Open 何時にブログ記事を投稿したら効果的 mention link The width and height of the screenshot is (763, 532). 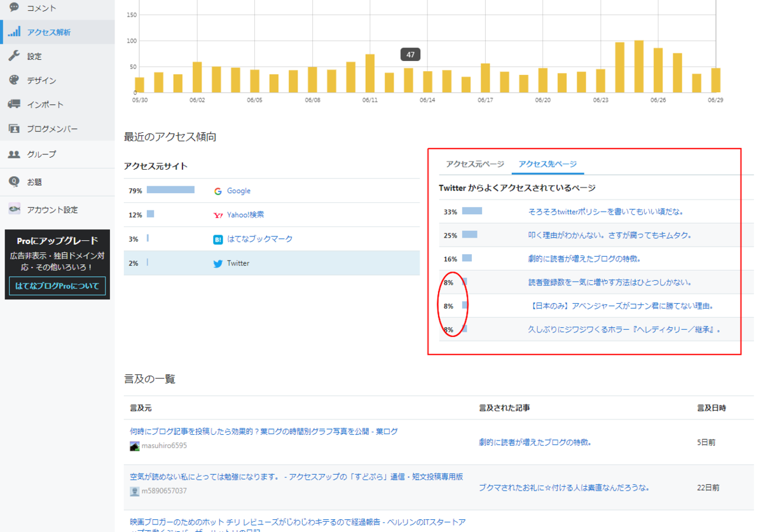(x=264, y=431)
